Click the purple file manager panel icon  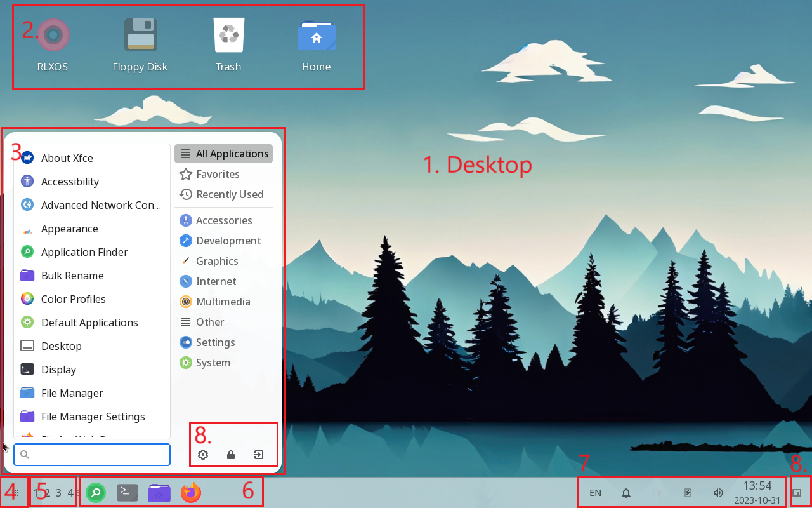[x=159, y=493]
